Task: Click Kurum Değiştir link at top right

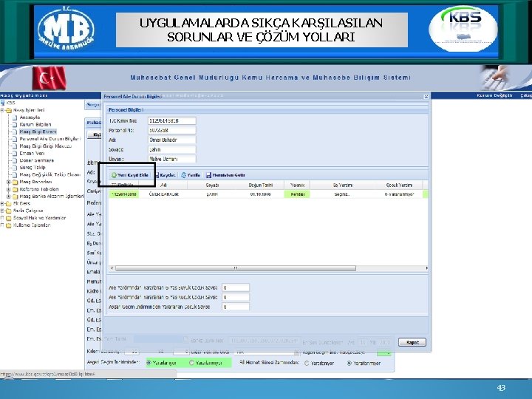Action: (494, 95)
